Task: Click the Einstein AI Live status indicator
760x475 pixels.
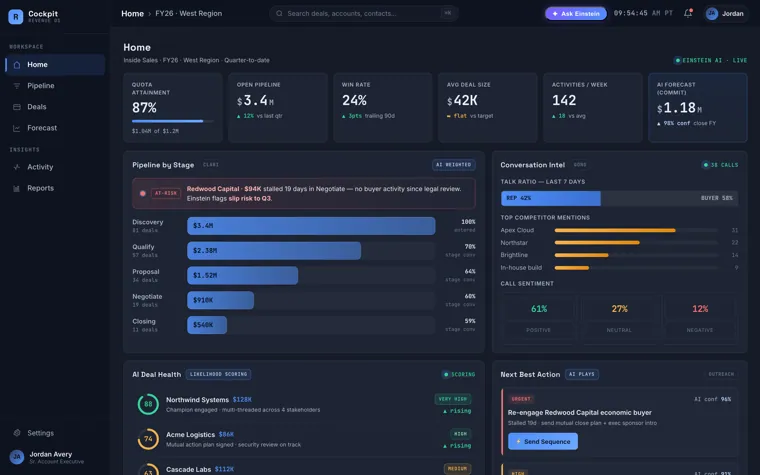Action: (x=711, y=61)
